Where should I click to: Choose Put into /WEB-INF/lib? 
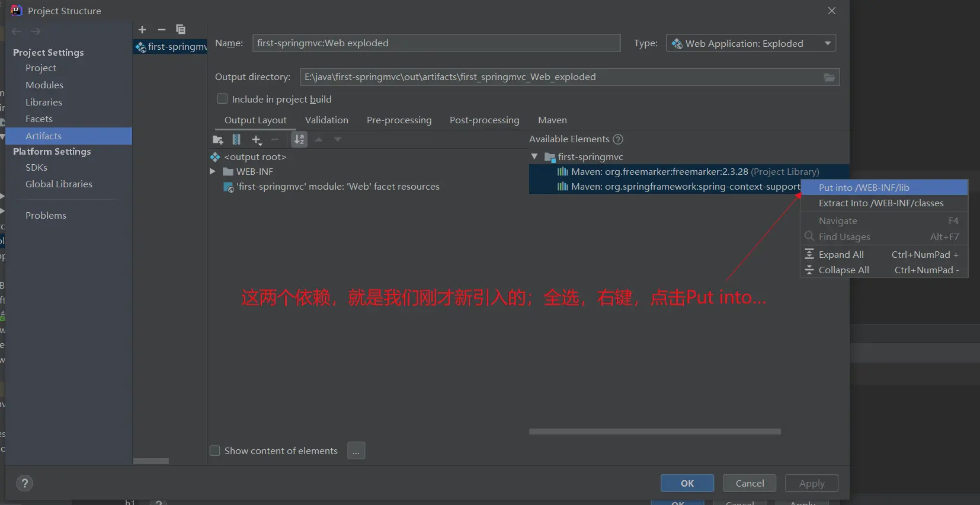tap(884, 187)
